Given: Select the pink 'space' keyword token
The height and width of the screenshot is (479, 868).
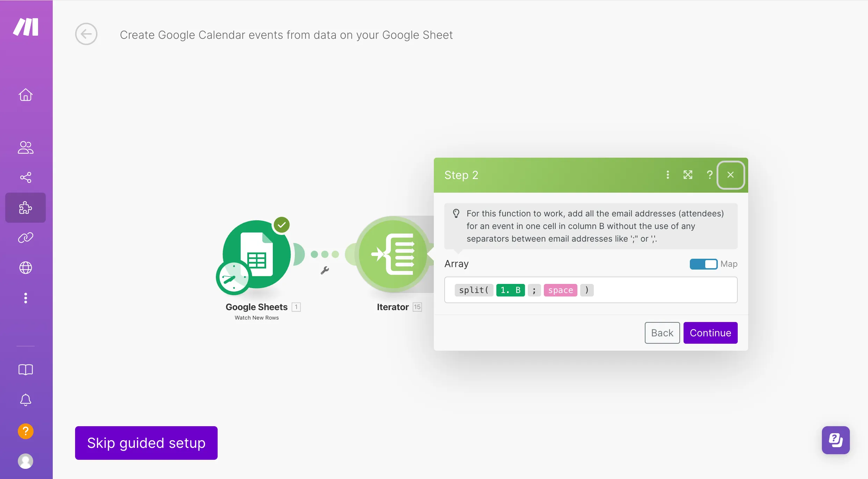Looking at the screenshot, I should (x=561, y=290).
